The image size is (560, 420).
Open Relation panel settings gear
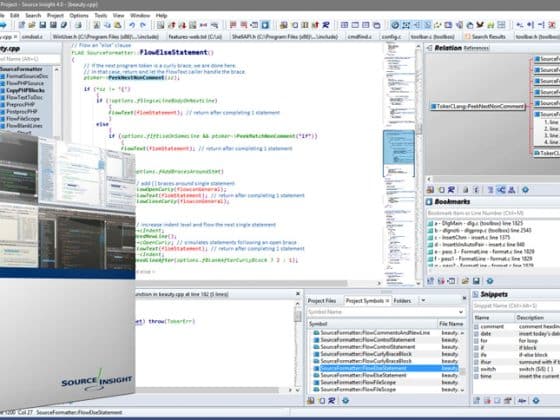525,190
